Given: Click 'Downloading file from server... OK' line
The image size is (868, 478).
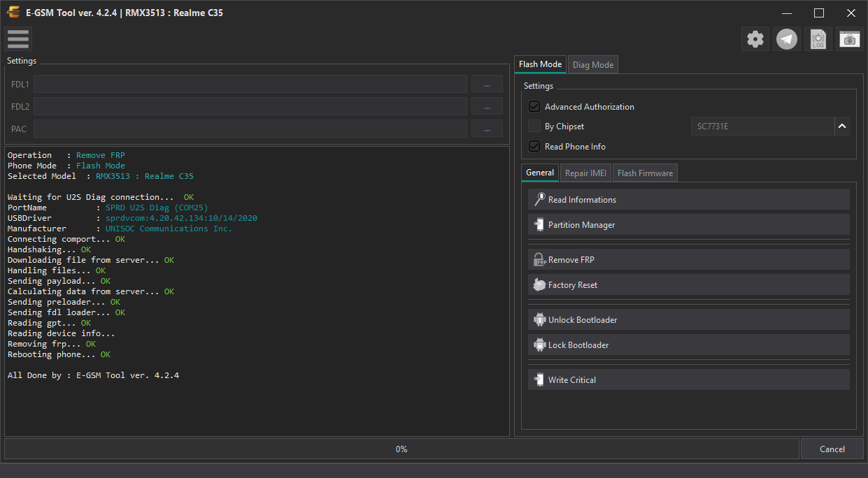Looking at the screenshot, I should click(91, 260).
